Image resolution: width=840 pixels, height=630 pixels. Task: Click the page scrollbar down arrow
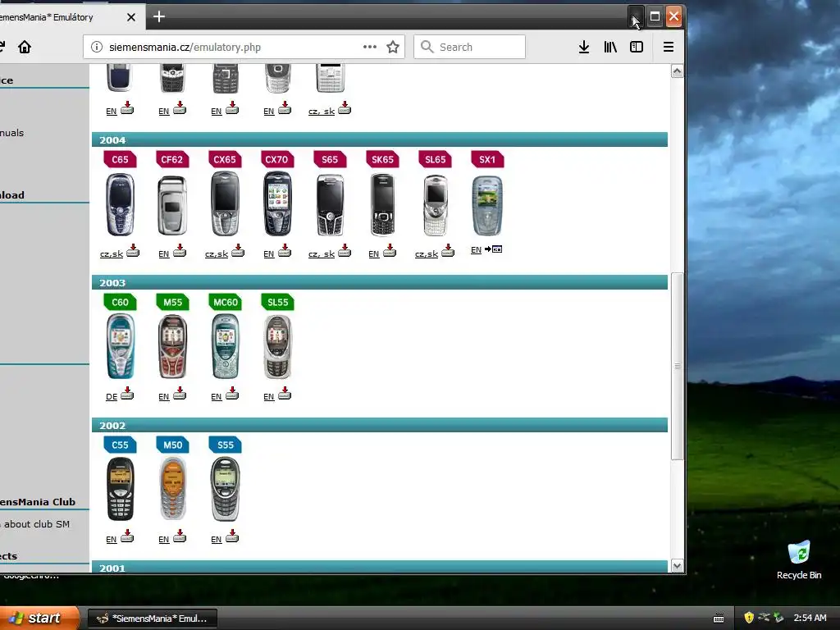[x=677, y=566]
